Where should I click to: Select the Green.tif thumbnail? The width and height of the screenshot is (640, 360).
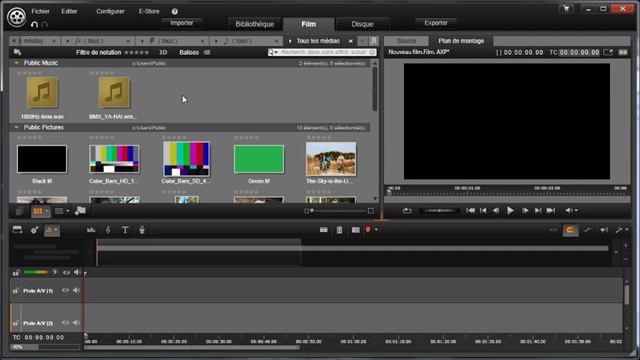point(259,159)
